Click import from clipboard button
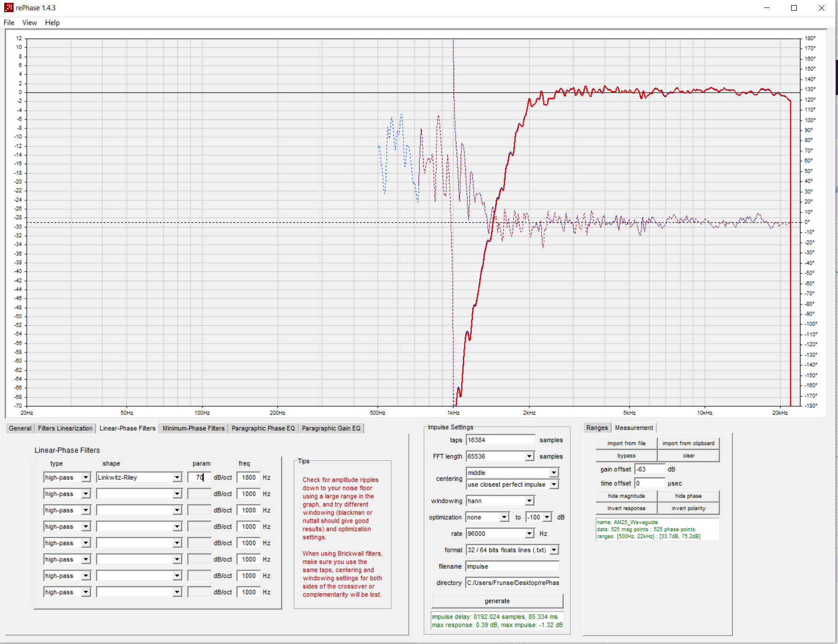 (x=688, y=443)
